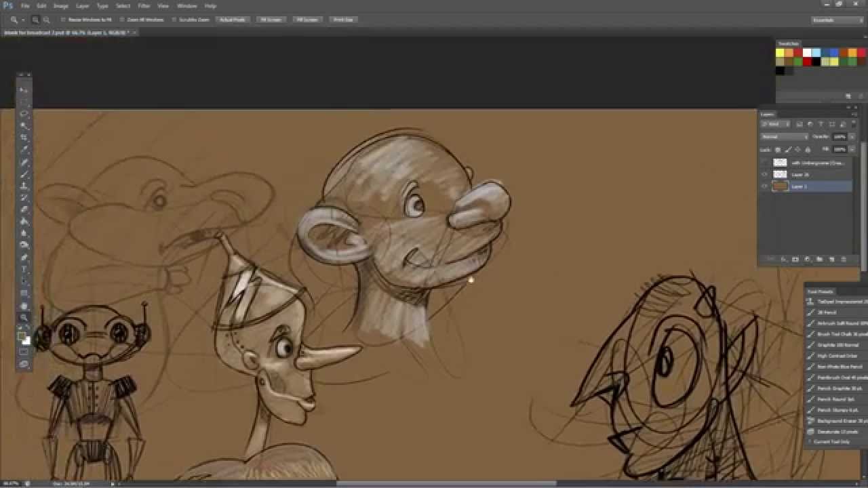868x488 pixels.
Task: Filter layers by type layers icon
Action: click(x=821, y=124)
